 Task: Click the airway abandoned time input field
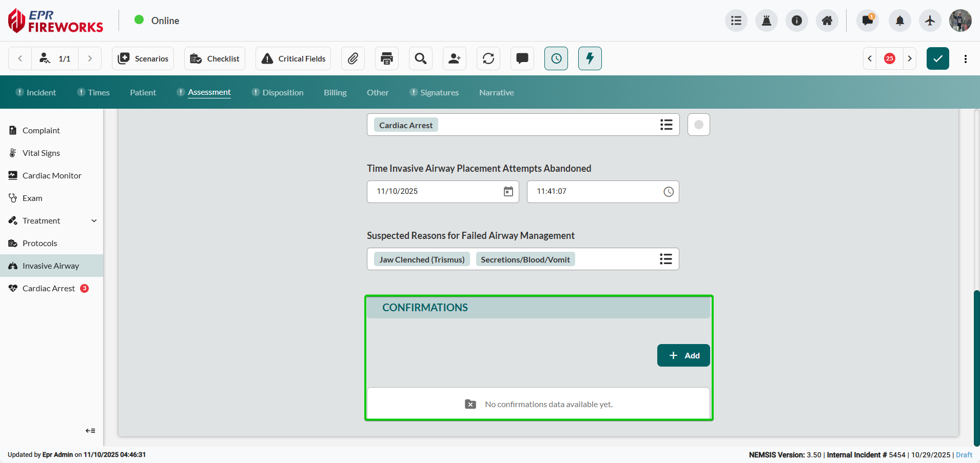595,191
